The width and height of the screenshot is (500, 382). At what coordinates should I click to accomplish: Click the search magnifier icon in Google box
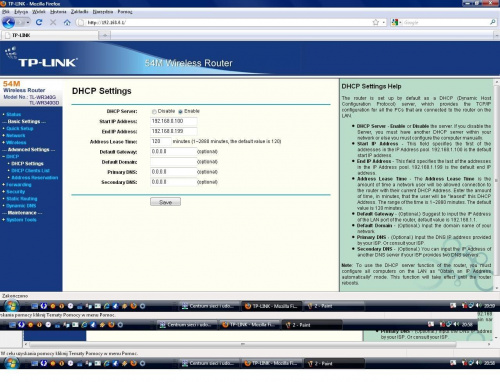tap(493, 22)
